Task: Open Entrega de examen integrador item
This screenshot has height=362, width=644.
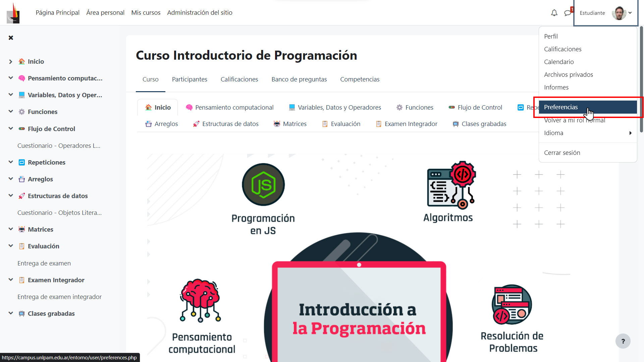Action: click(59, 297)
